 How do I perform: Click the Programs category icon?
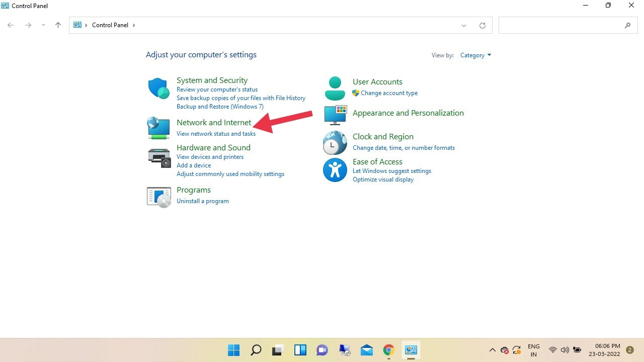click(x=158, y=197)
